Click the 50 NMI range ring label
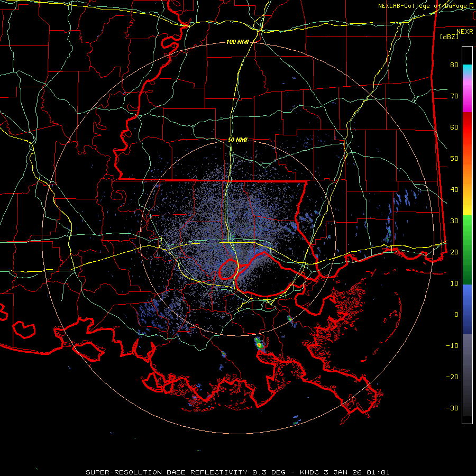 [237, 140]
